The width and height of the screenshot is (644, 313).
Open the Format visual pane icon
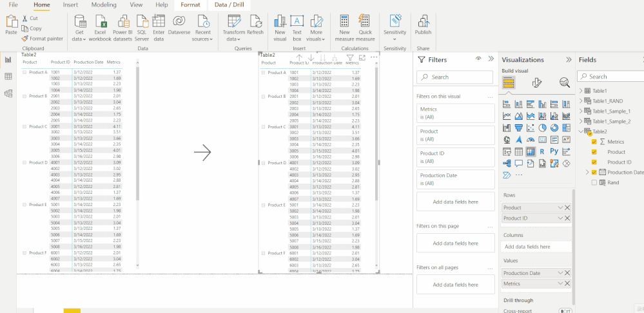[536, 83]
